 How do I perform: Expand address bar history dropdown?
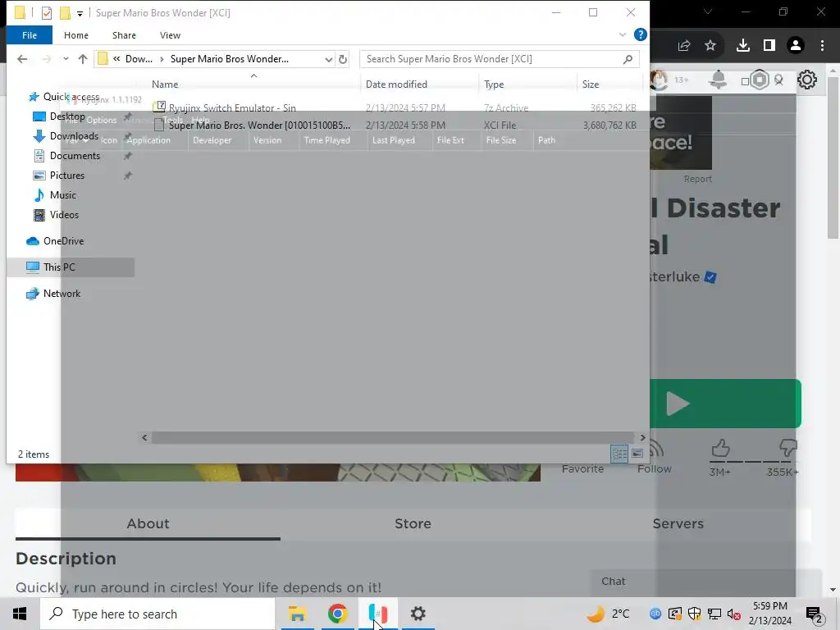[328, 59]
